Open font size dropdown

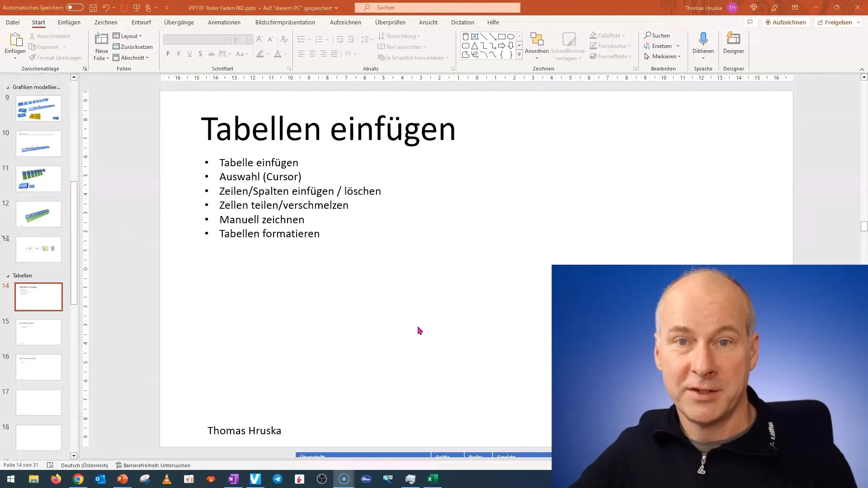250,39
